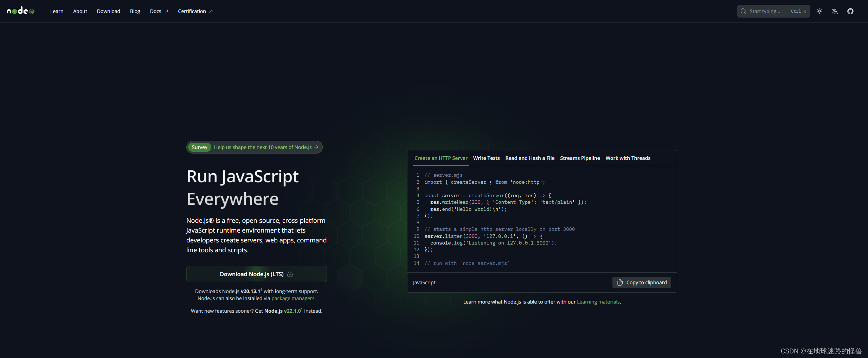Click the Survey badge
The width and height of the screenshot is (868, 358).
[x=199, y=147]
